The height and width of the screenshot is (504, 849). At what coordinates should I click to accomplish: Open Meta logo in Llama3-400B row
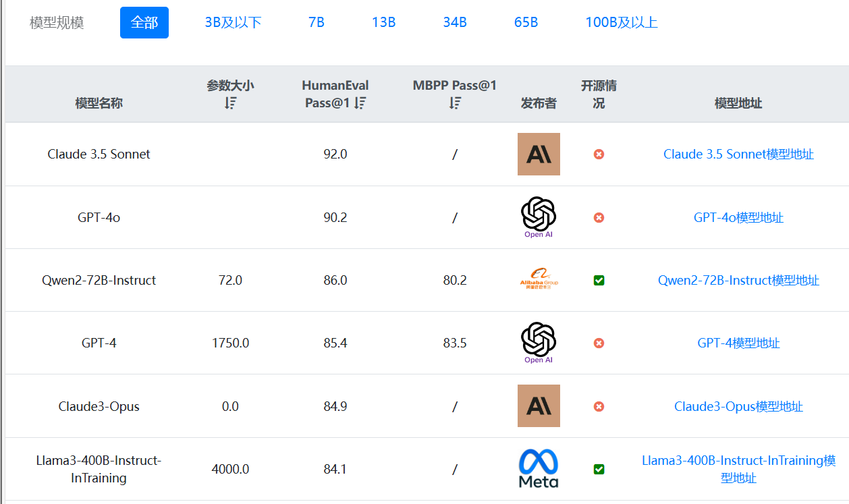tap(539, 469)
